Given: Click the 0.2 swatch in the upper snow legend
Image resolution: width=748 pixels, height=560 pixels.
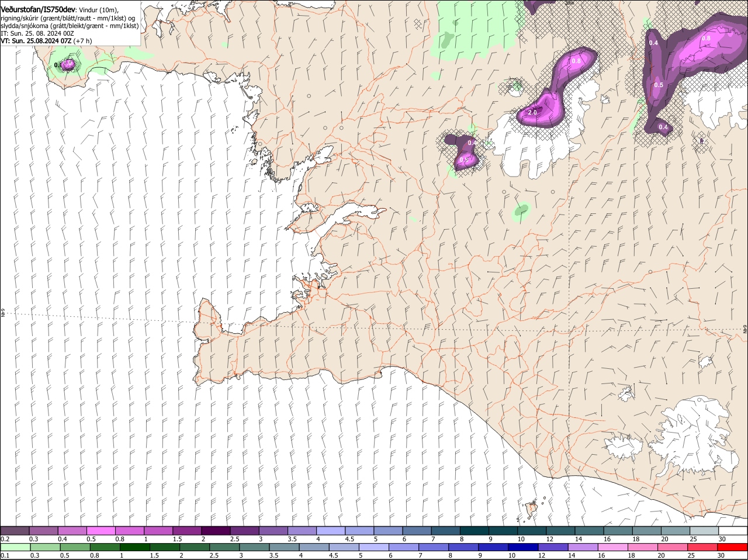Looking at the screenshot, I should (15, 530).
